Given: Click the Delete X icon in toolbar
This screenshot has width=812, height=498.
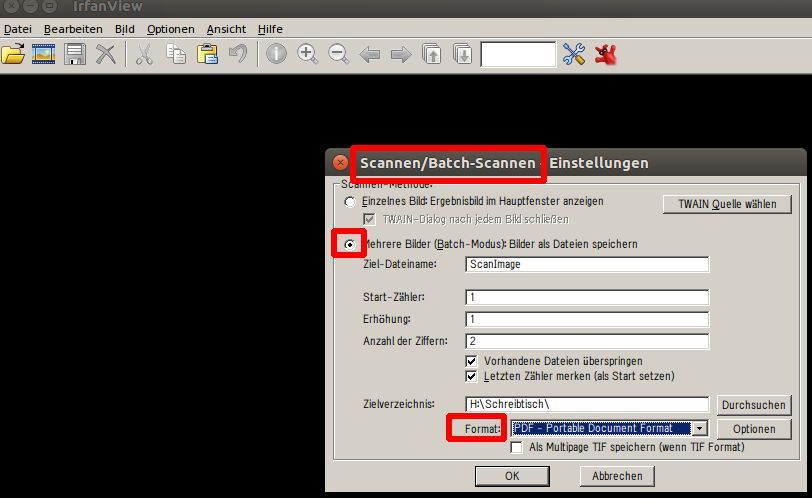Looking at the screenshot, I should coord(106,54).
